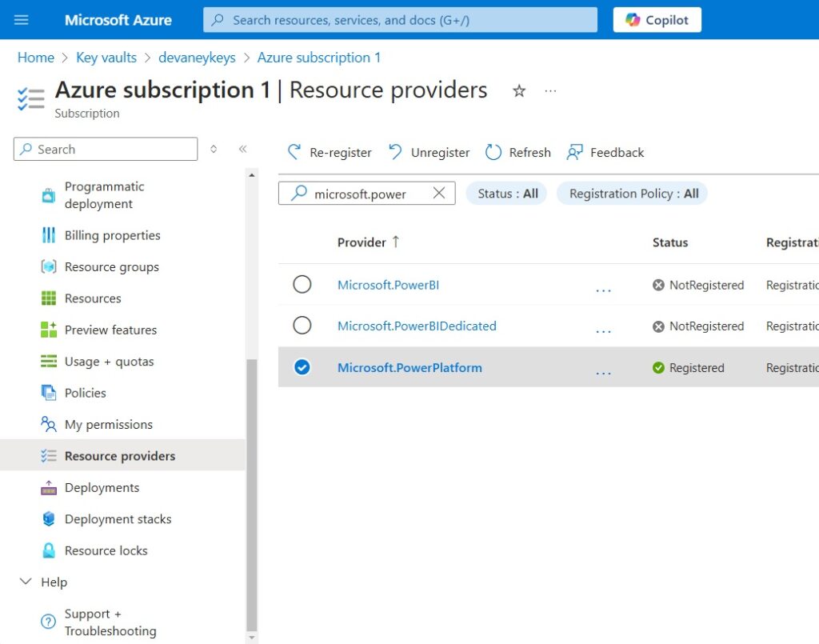The image size is (819, 644).
Task: Sort by the Status column header
Action: click(670, 242)
